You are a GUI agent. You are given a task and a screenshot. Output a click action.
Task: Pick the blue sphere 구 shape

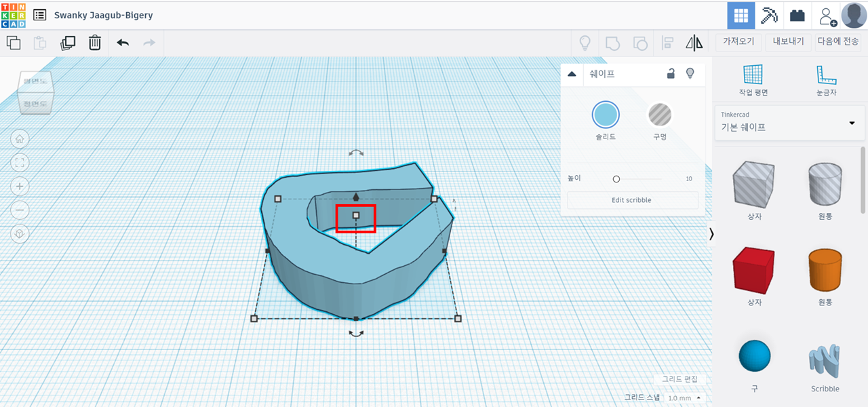754,356
